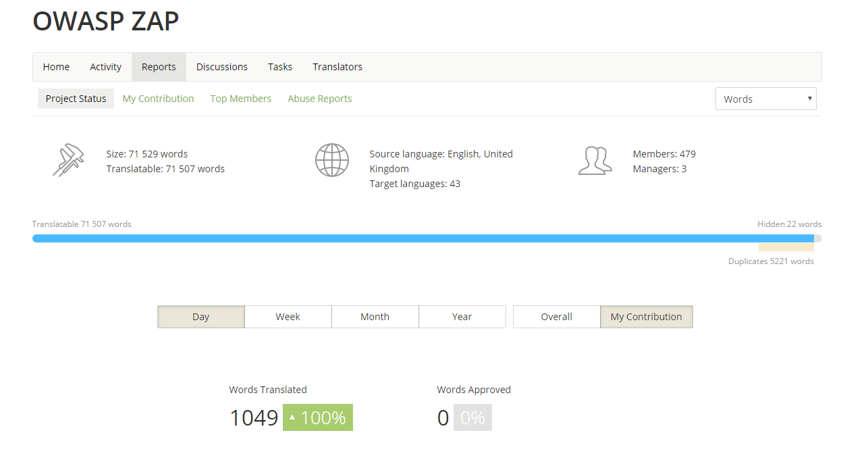Open Top Members report

pos(241,99)
